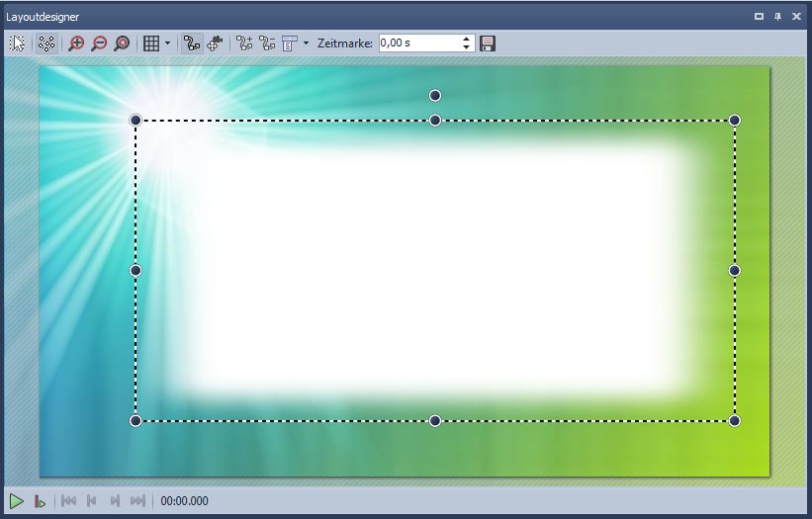812x519 pixels.
Task: Select the camera pan tool
Action: coord(215,43)
